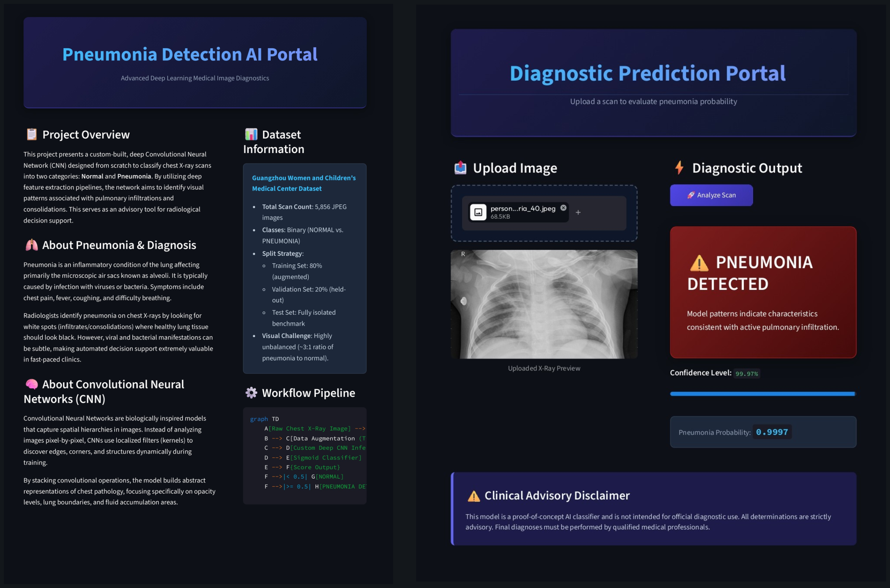Click the 68.5KB file size label
The width and height of the screenshot is (890, 588).
pyautogui.click(x=500, y=217)
